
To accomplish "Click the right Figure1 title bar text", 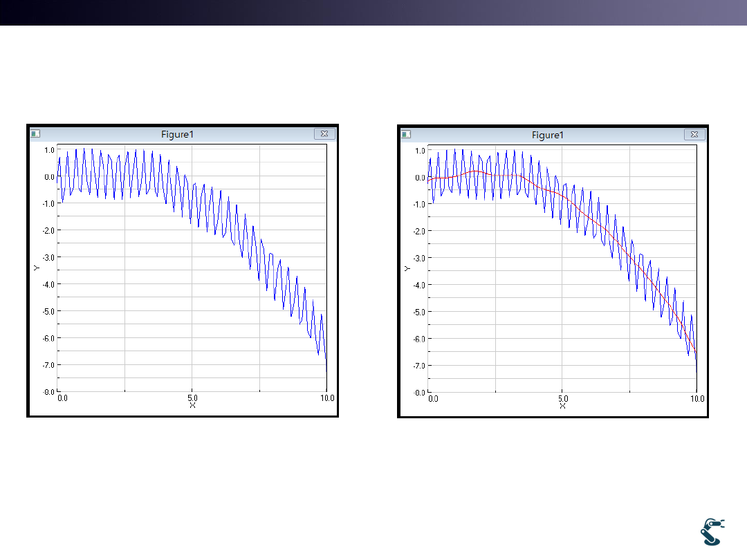I will click(548, 135).
